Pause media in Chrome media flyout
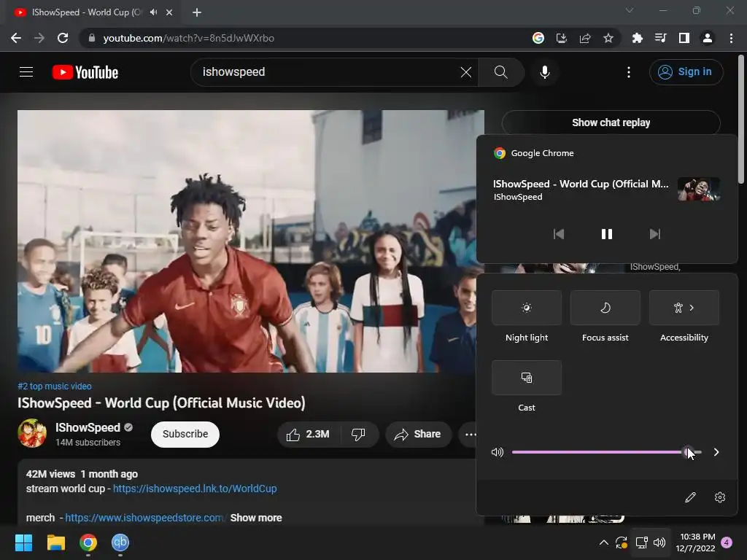Viewport: 747px width, 560px height. [606, 234]
